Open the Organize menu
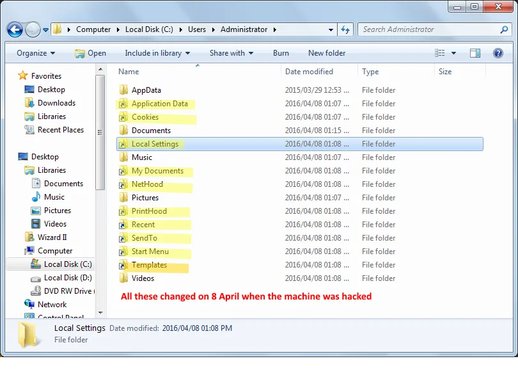 coord(36,53)
